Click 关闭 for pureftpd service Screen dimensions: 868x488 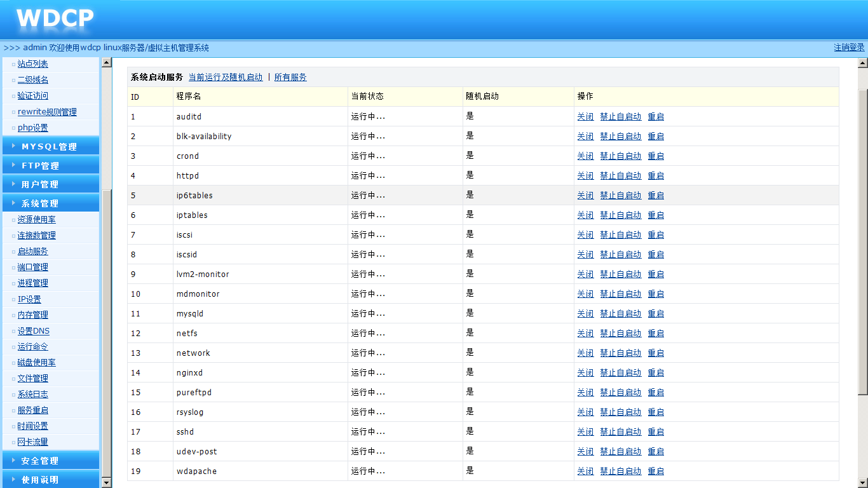pyautogui.click(x=585, y=393)
